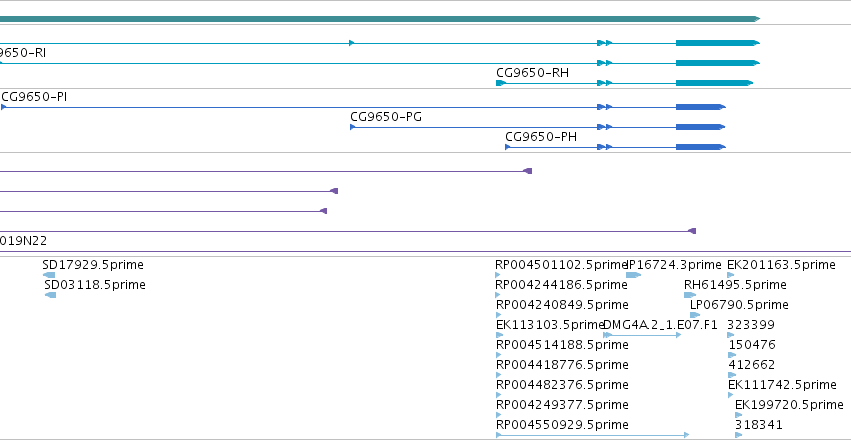Click the EK199720.5prime label
Viewport: 851px width, 440px height.
pyautogui.click(x=789, y=405)
